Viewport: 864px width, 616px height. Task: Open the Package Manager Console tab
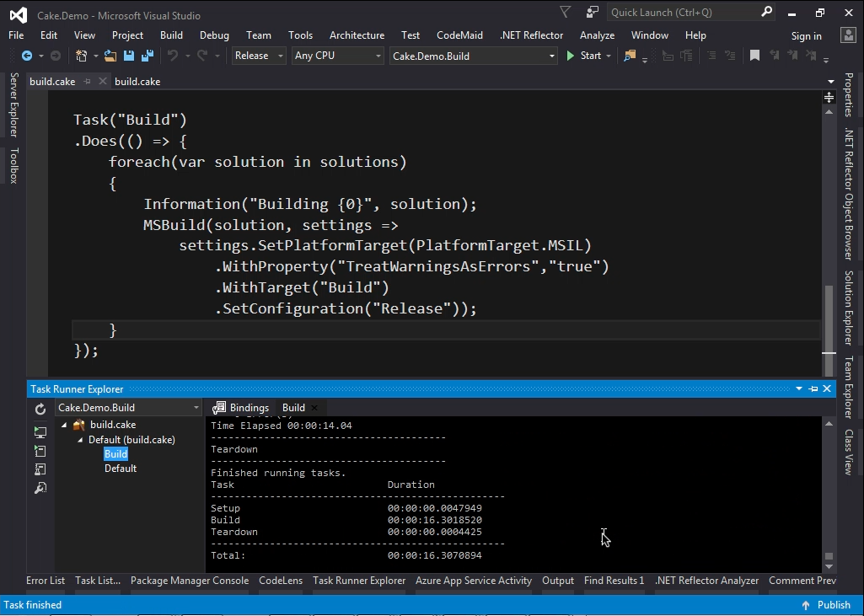pyautogui.click(x=190, y=580)
